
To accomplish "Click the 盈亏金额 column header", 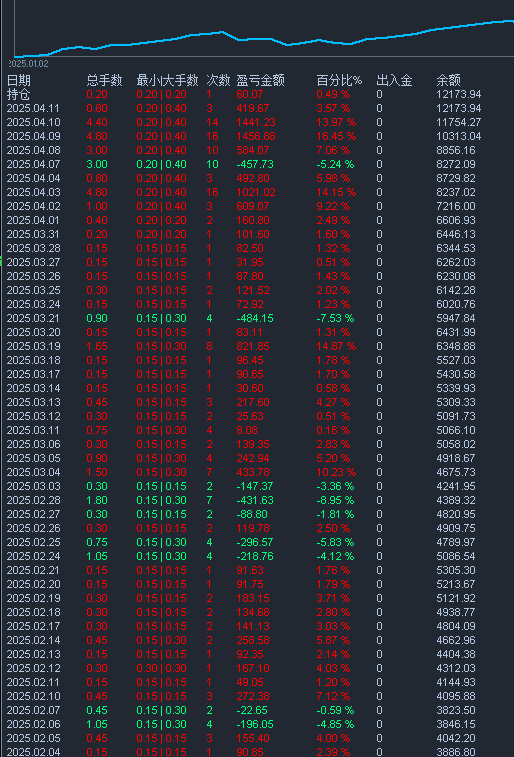I will tap(260, 80).
